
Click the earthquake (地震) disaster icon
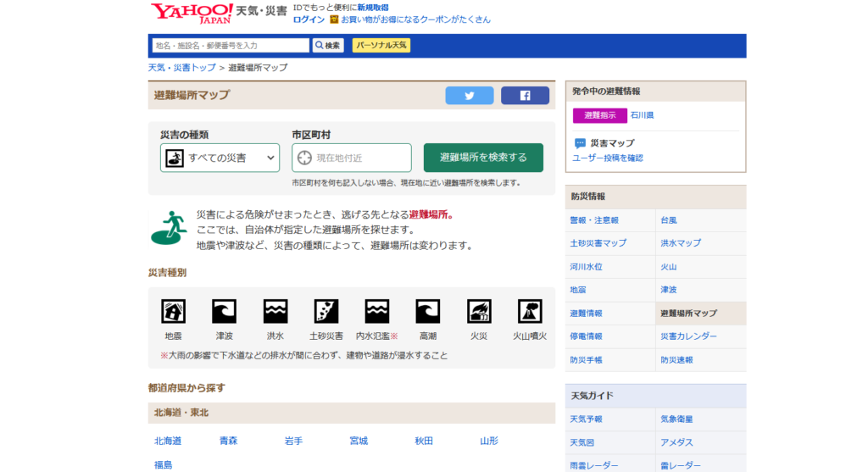[173, 311]
